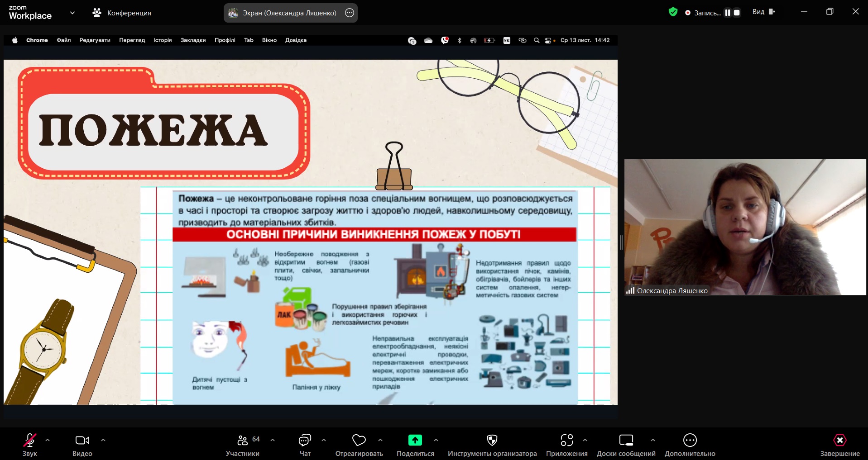Image resolution: width=868 pixels, height=460 pixels.
Task: Pause the recording in progress
Action: 727,13
